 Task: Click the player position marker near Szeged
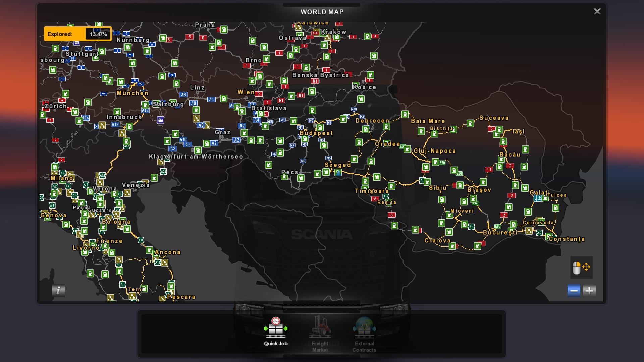(338, 173)
